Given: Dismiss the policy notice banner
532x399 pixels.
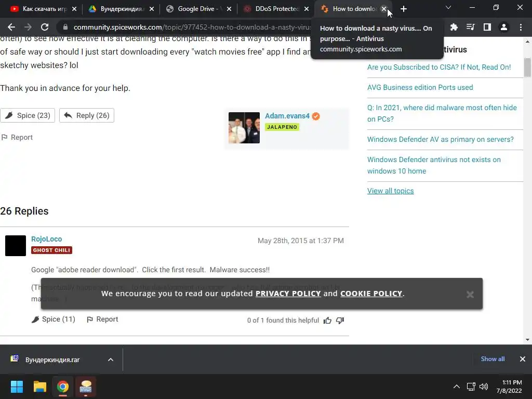Looking at the screenshot, I should point(470,295).
